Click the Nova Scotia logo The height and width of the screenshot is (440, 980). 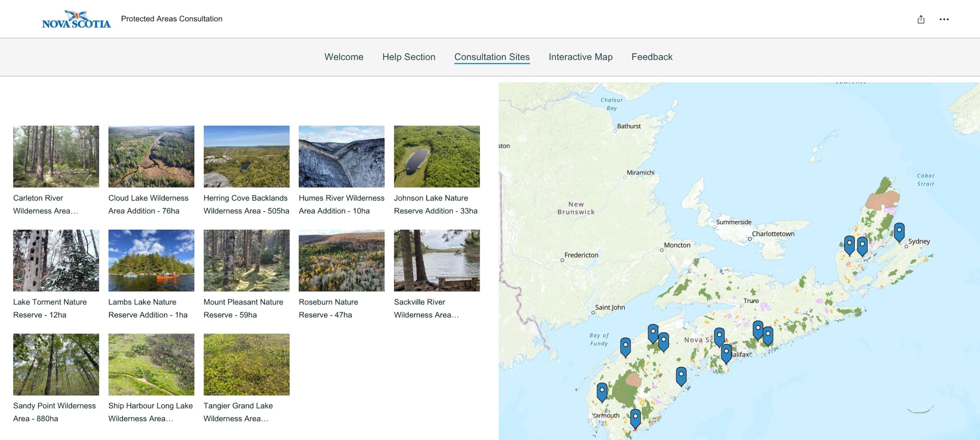pyautogui.click(x=76, y=19)
